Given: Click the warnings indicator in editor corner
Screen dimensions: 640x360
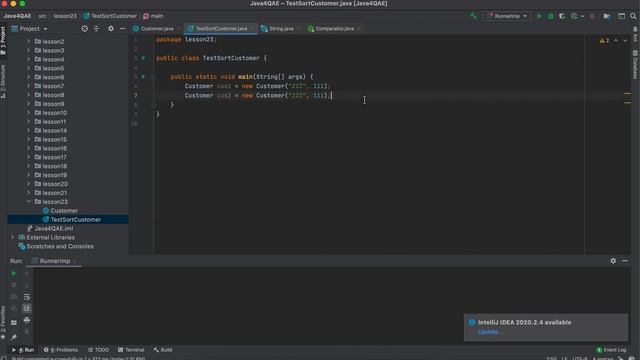Looking at the screenshot, I should [x=604, y=40].
